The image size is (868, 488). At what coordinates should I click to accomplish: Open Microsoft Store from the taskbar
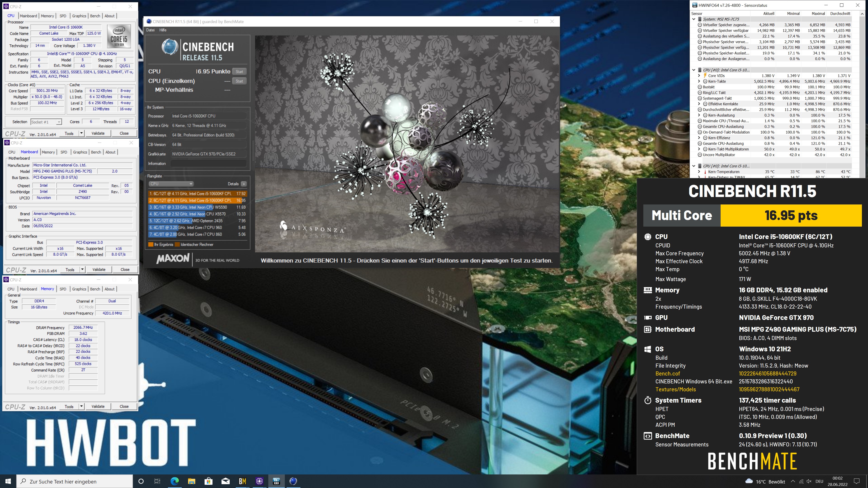click(209, 481)
